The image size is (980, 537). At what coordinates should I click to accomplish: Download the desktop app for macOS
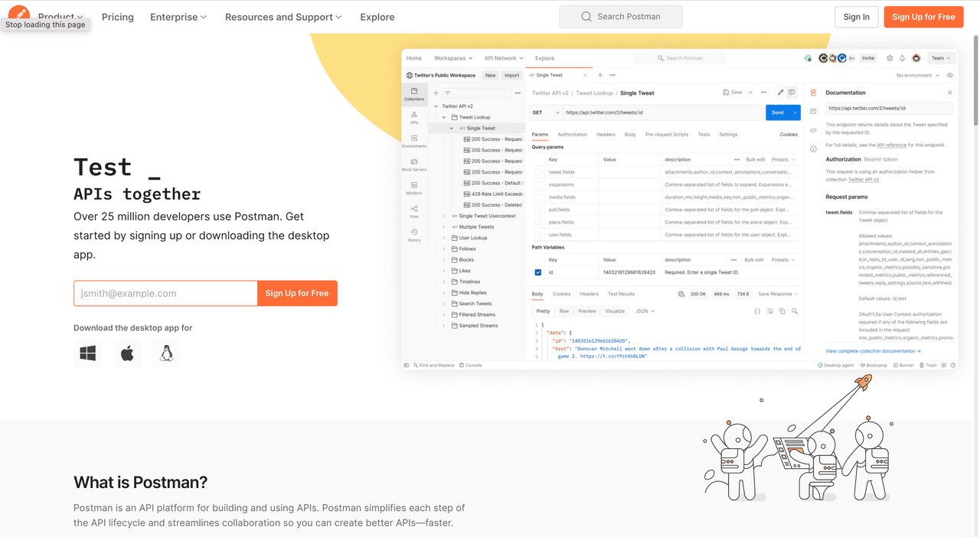(127, 353)
